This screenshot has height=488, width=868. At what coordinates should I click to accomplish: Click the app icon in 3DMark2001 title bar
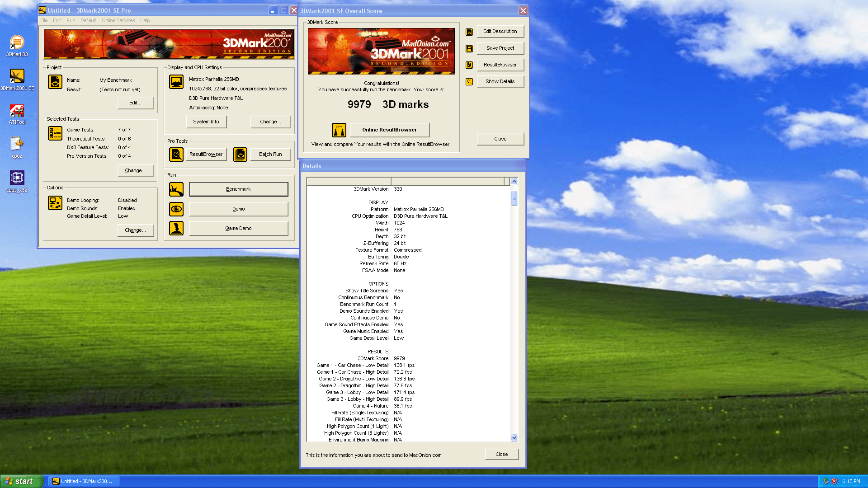tap(42, 10)
